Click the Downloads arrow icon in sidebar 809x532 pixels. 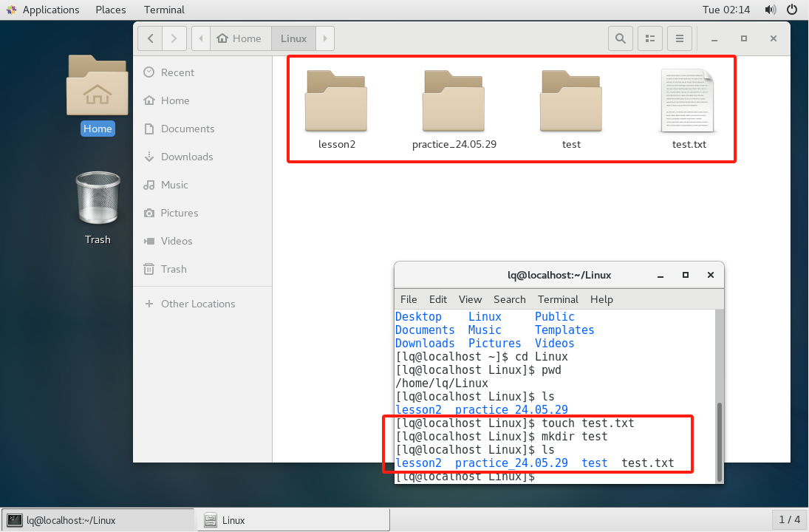pyautogui.click(x=149, y=157)
